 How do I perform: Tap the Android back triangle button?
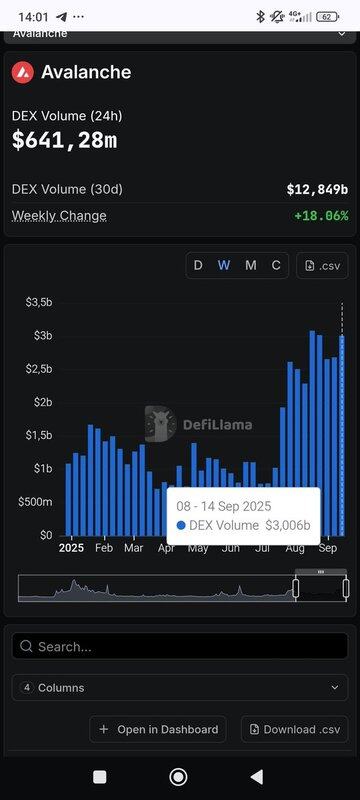coord(257,777)
